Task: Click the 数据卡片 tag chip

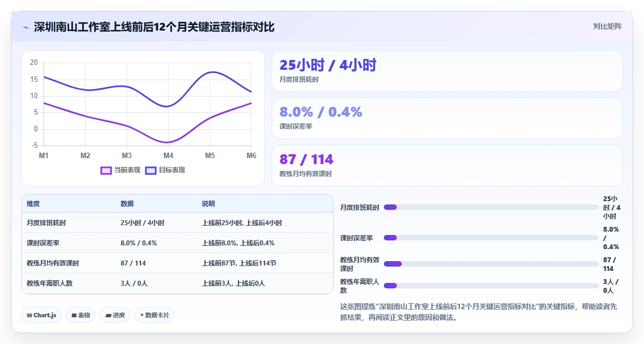Action: (155, 315)
